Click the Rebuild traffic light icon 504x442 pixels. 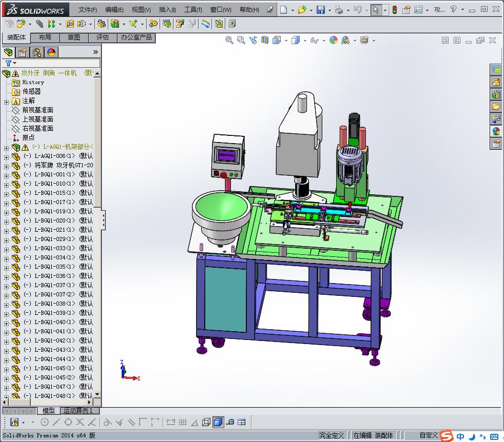coord(394,10)
